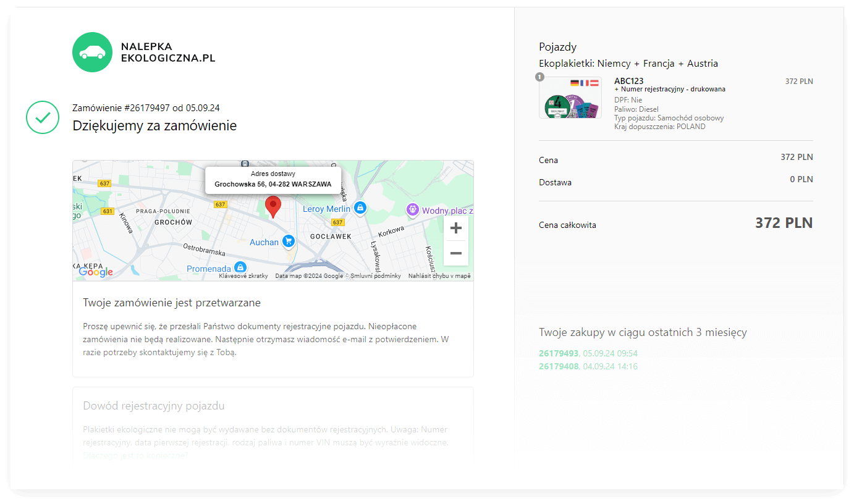This screenshot has width=854, height=504.
Task: Click the quantity badge on product image
Action: (539, 77)
